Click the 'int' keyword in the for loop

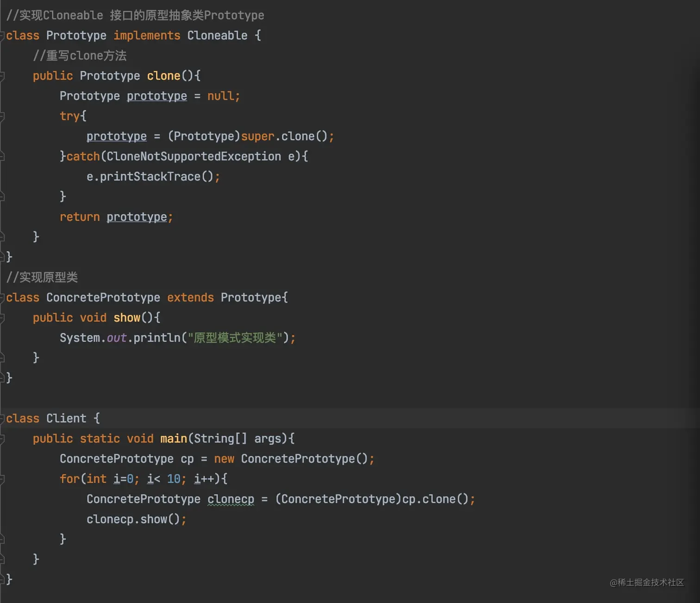point(96,479)
